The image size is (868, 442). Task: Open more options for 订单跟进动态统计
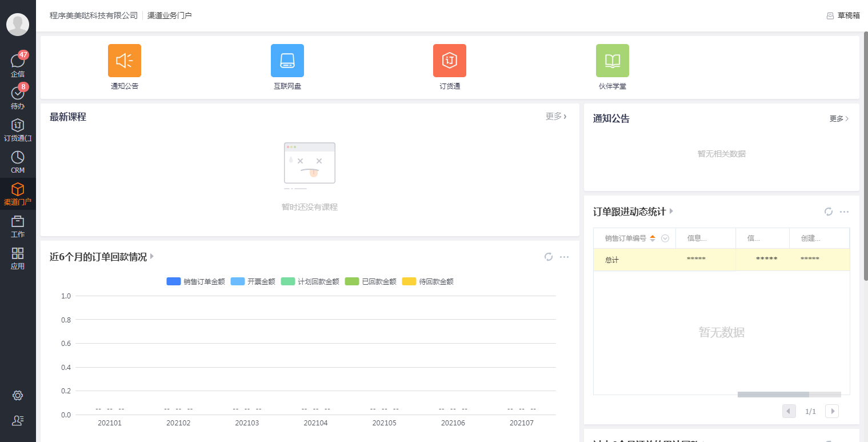[845, 212]
